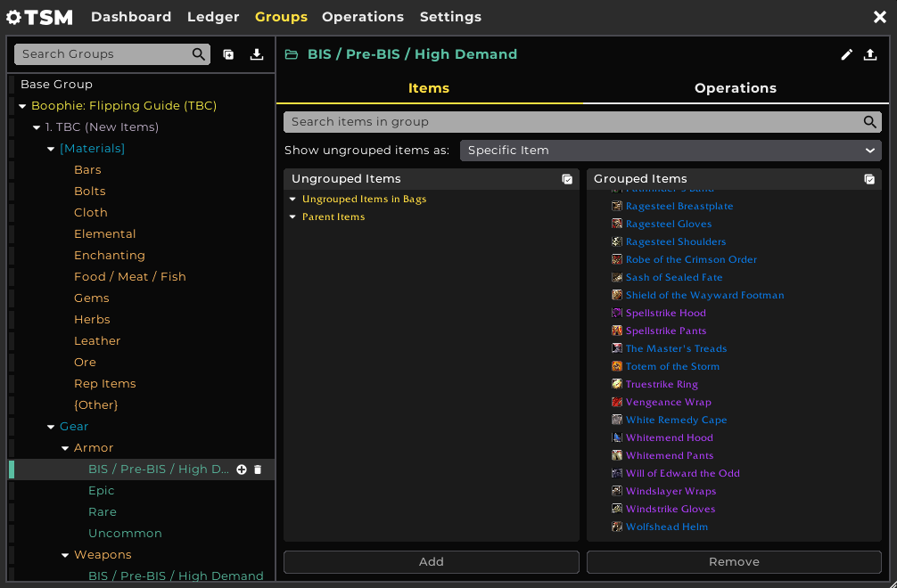Focus the Search items in group field
This screenshot has height=588, width=897.
pos(571,122)
